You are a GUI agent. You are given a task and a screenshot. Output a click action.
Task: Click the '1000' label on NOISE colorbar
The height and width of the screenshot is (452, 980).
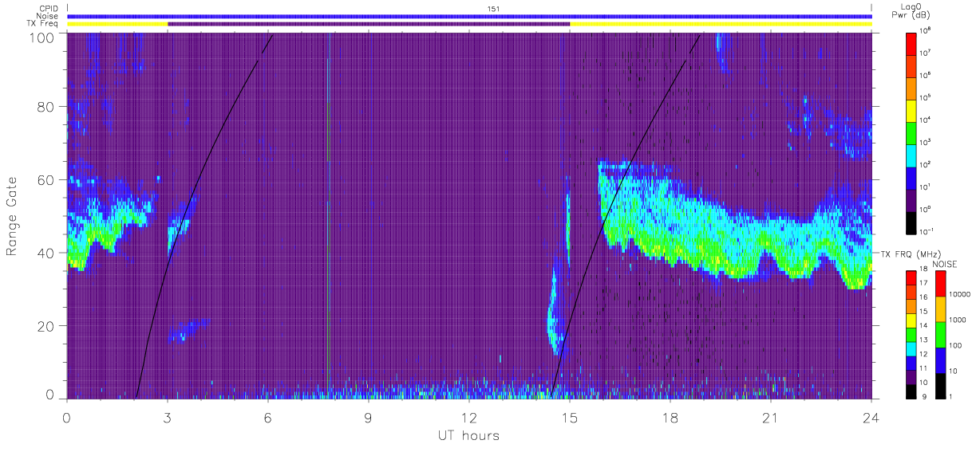pos(957,320)
